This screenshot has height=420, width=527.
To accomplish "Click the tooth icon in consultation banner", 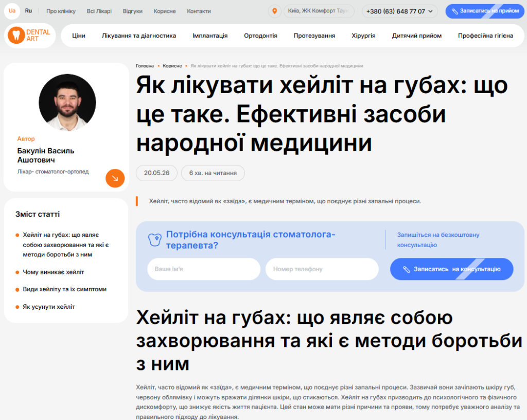I will tap(154, 239).
